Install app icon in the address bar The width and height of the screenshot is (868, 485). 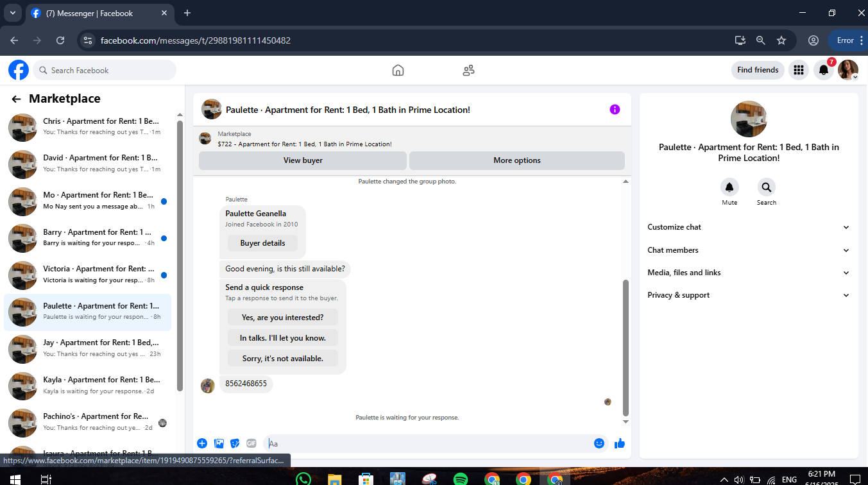pos(740,40)
